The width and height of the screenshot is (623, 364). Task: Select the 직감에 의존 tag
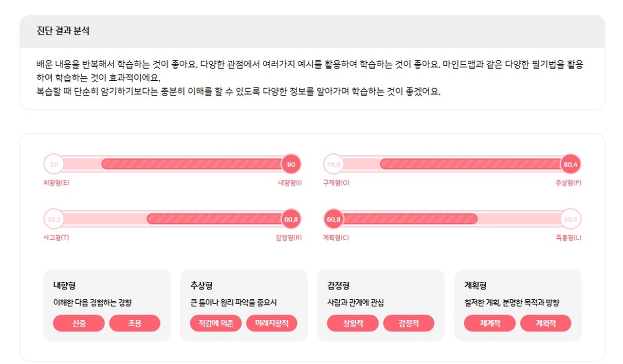coord(216,323)
